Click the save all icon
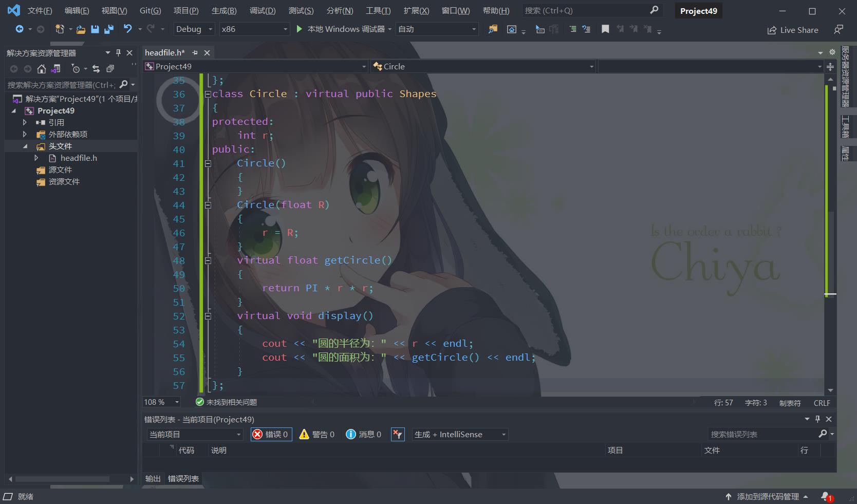The width and height of the screenshot is (857, 504). click(x=108, y=29)
